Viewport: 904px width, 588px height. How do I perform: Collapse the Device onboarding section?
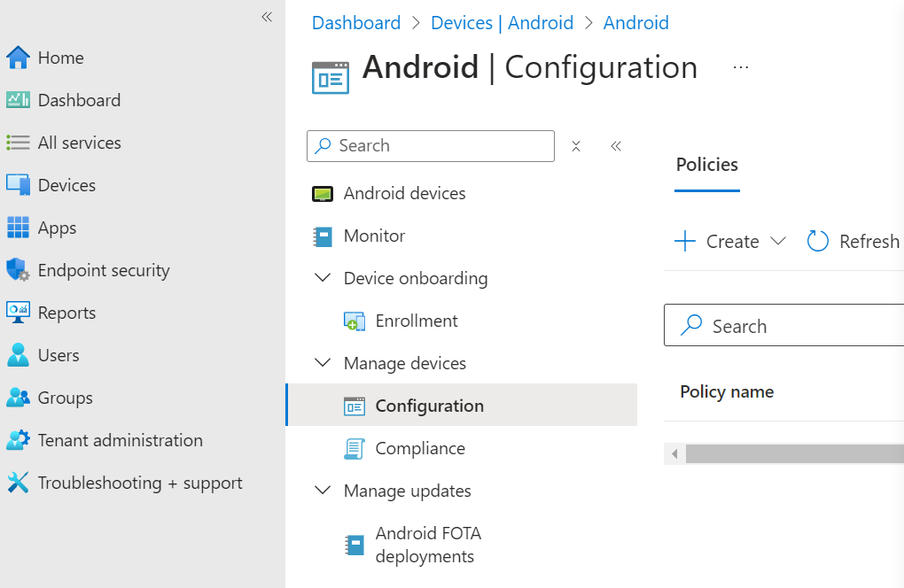(x=322, y=278)
